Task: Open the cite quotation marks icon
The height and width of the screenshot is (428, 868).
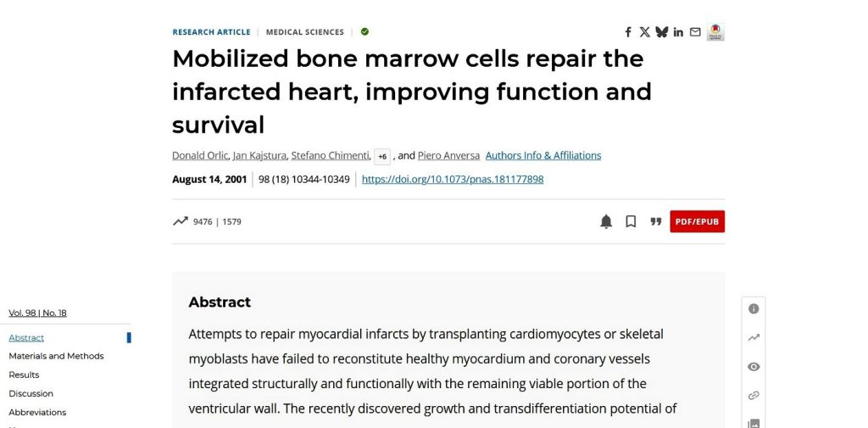Action: pyautogui.click(x=656, y=221)
